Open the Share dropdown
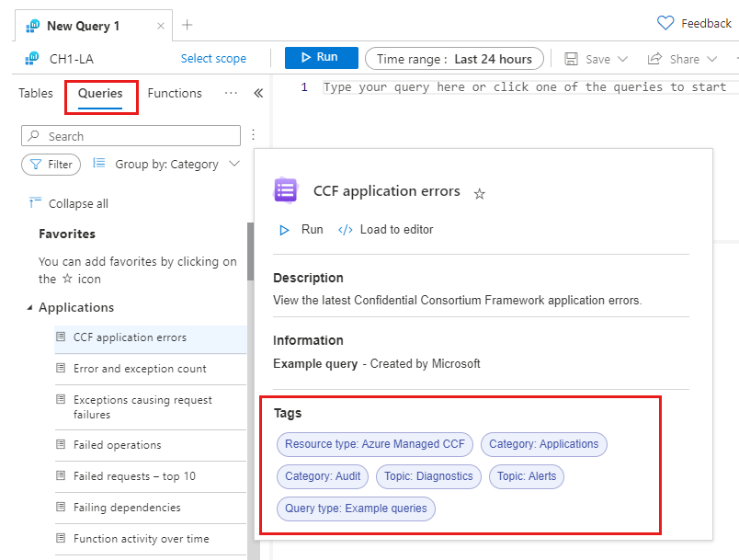Screen dimensions: 739x560 683,59
